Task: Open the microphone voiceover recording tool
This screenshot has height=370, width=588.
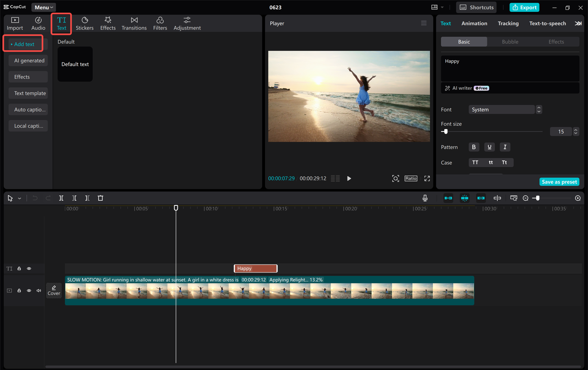Action: (424, 198)
